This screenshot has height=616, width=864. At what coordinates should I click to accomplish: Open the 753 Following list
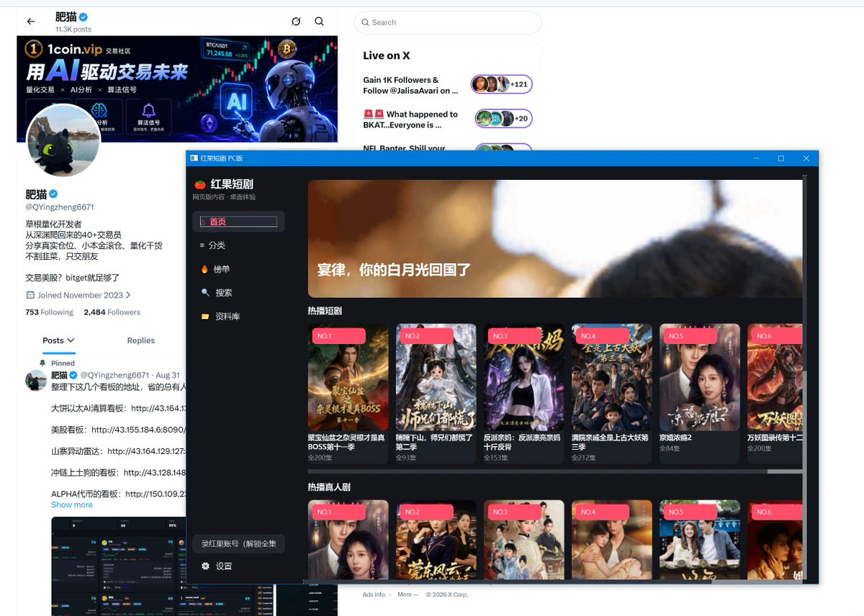pos(49,312)
